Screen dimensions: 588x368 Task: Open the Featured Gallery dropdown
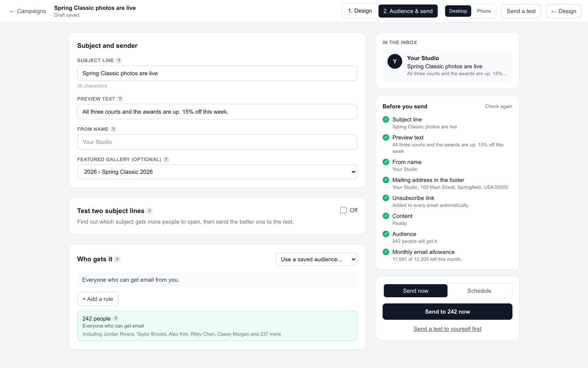217,172
